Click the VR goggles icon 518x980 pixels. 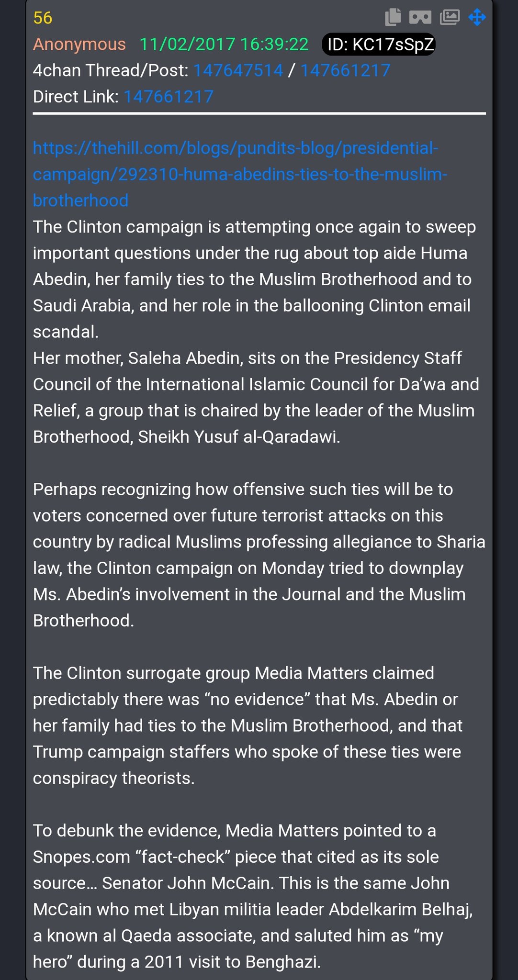point(420,18)
